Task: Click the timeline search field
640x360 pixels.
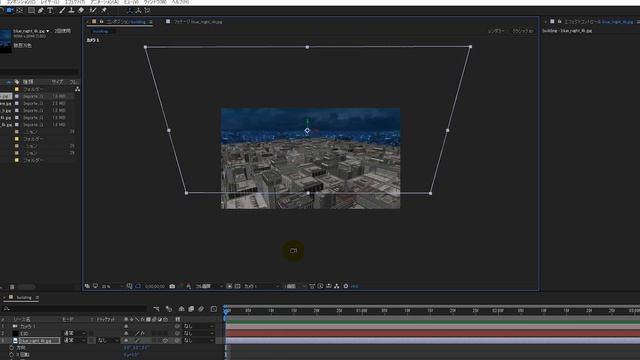Action: click(74, 309)
